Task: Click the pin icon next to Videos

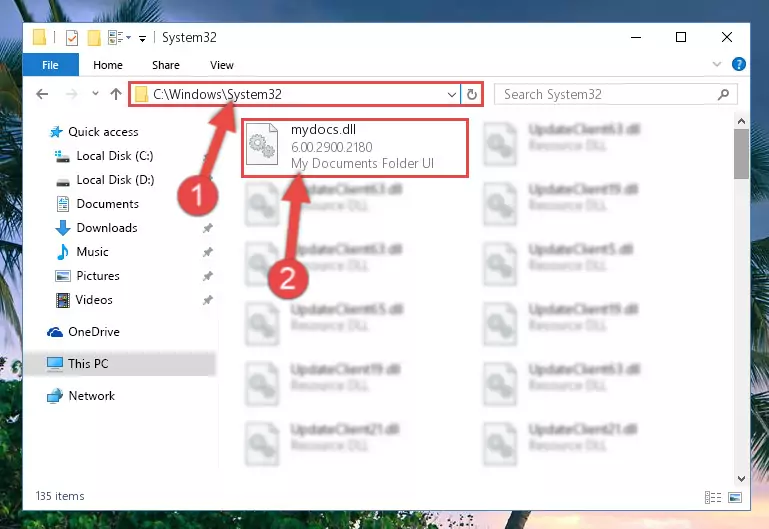Action: [x=208, y=300]
